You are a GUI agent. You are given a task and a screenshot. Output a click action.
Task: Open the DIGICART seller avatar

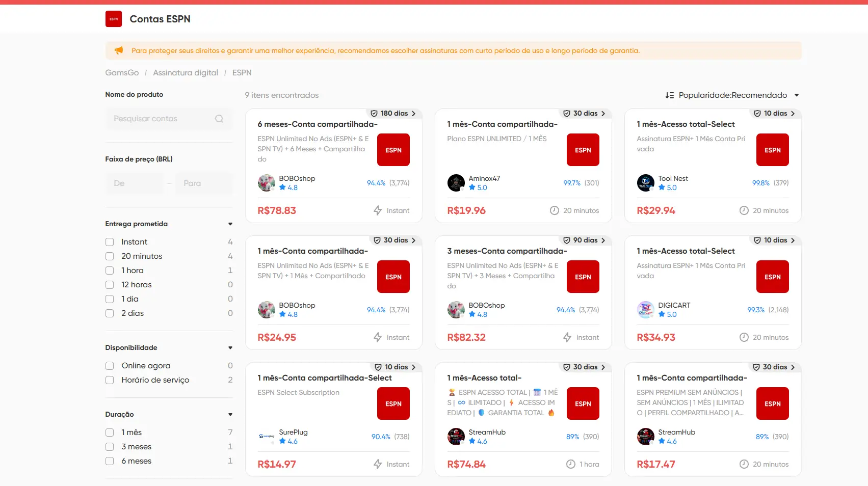tap(645, 310)
